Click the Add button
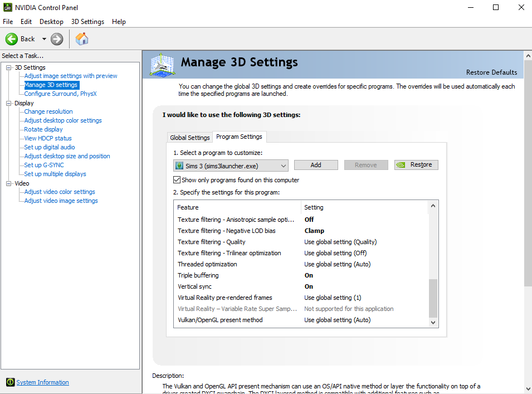Image resolution: width=532 pixels, height=394 pixels. 316,165
